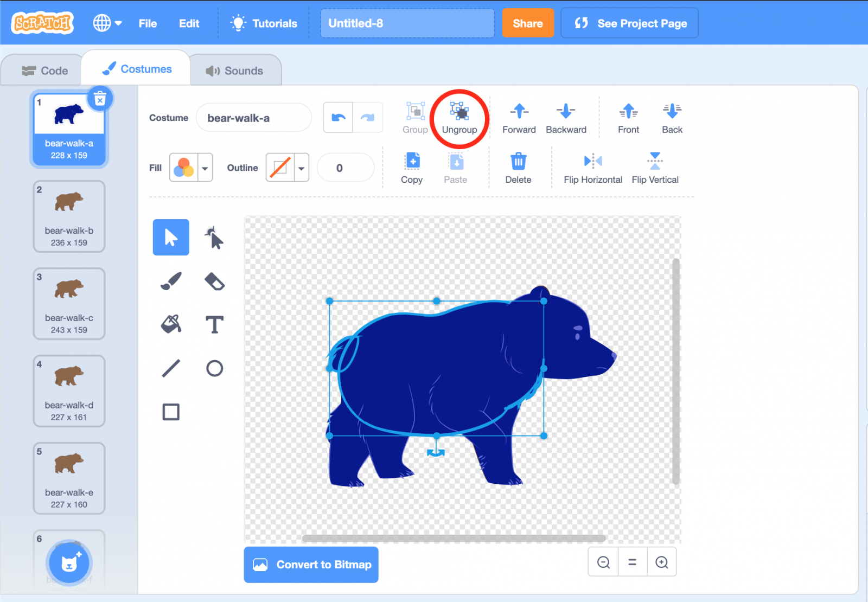Select the Text tool

214,324
